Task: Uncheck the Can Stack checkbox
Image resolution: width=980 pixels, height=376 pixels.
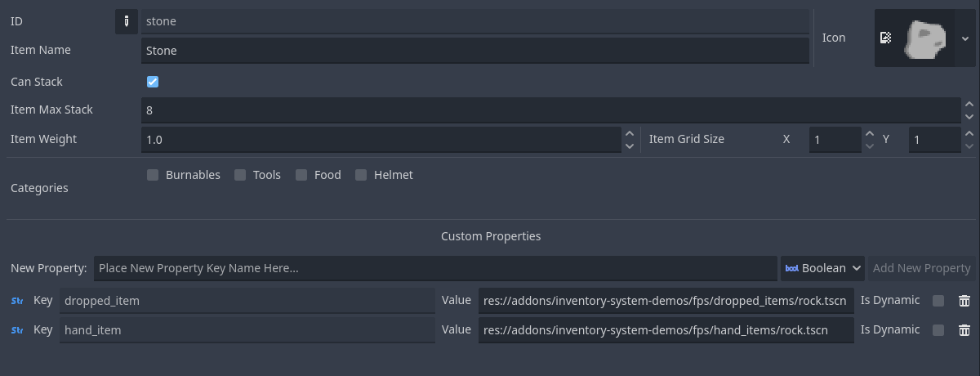Action: (x=153, y=82)
